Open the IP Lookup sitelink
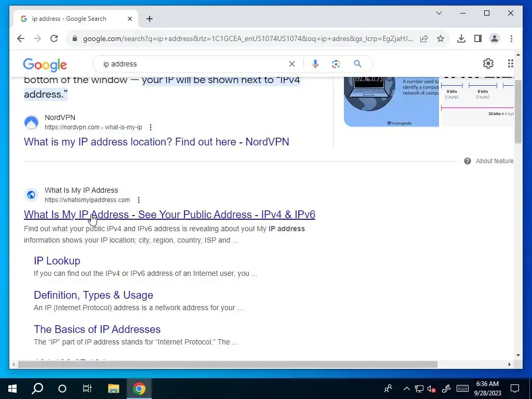Viewport: 532px width, 399px height. [x=57, y=261]
